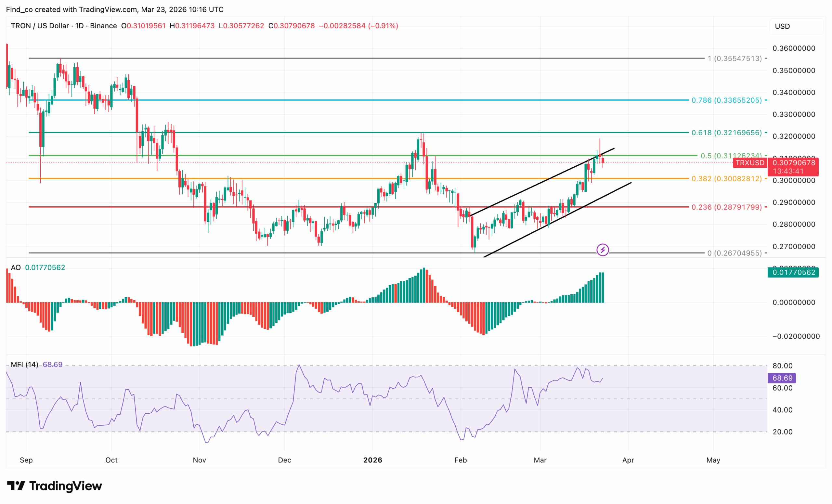Click the USD label above the price scale
Viewport: 832px width, 504px height.
[783, 26]
